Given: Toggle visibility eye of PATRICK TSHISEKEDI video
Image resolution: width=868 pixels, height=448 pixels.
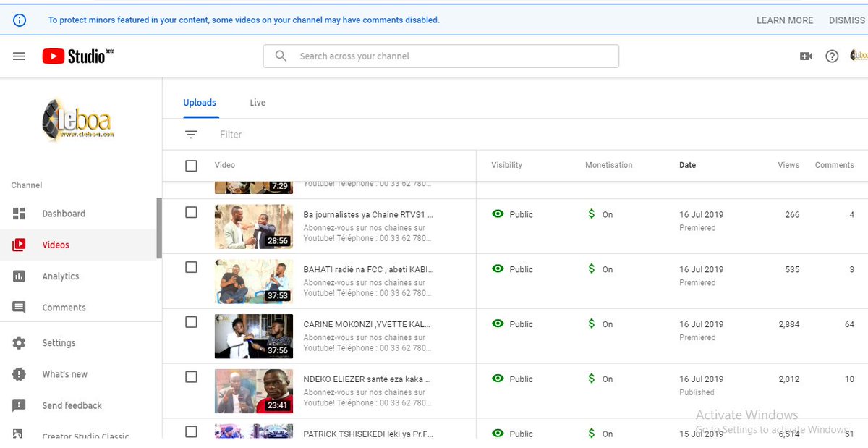Looking at the screenshot, I should pos(498,434).
